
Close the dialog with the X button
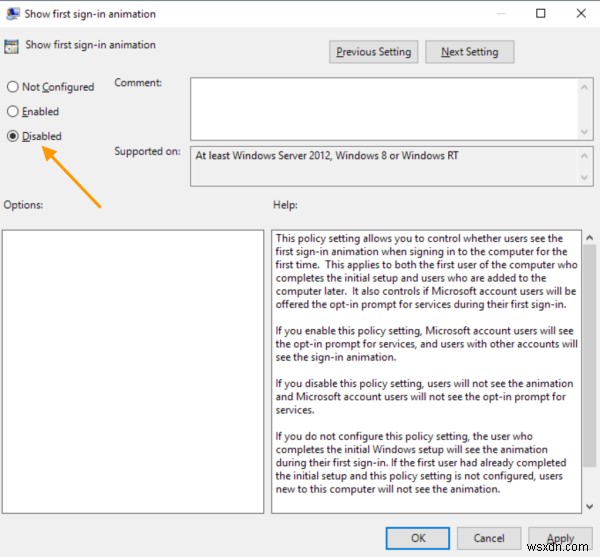[x=581, y=13]
